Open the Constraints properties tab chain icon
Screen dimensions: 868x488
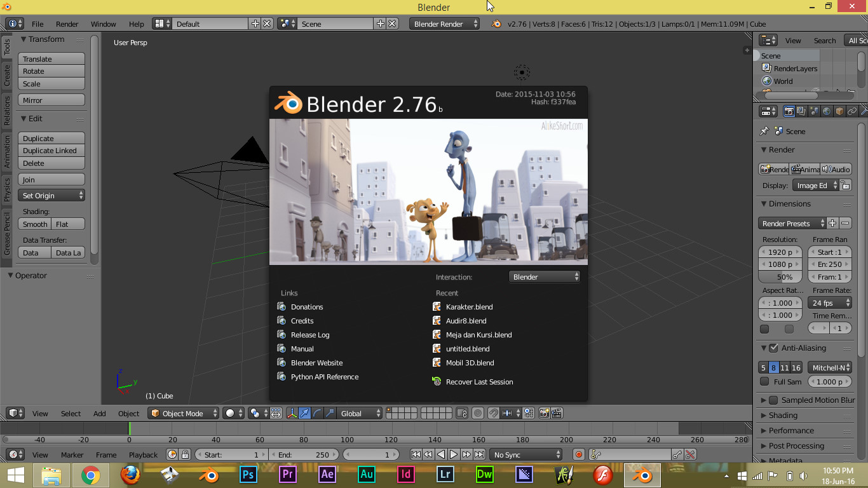tap(852, 111)
